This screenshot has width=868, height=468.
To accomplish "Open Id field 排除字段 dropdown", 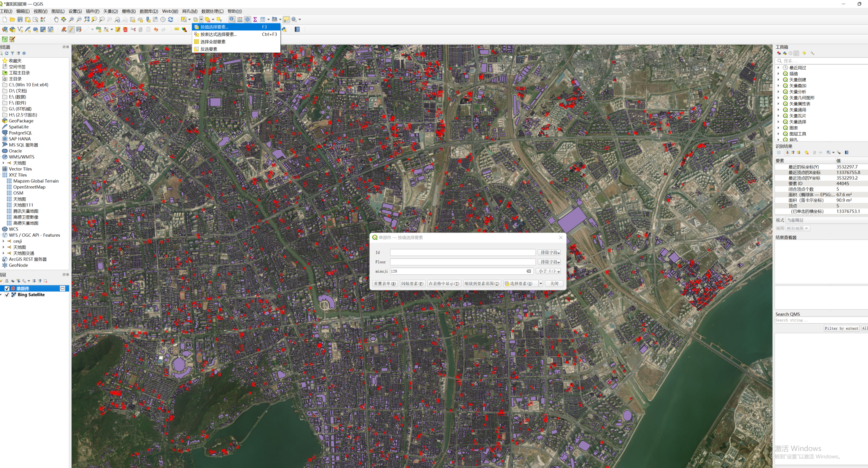I will pos(549,252).
